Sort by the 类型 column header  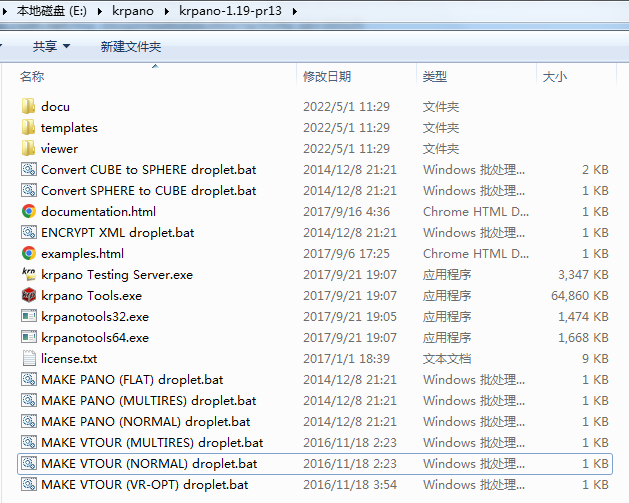pyautogui.click(x=435, y=77)
